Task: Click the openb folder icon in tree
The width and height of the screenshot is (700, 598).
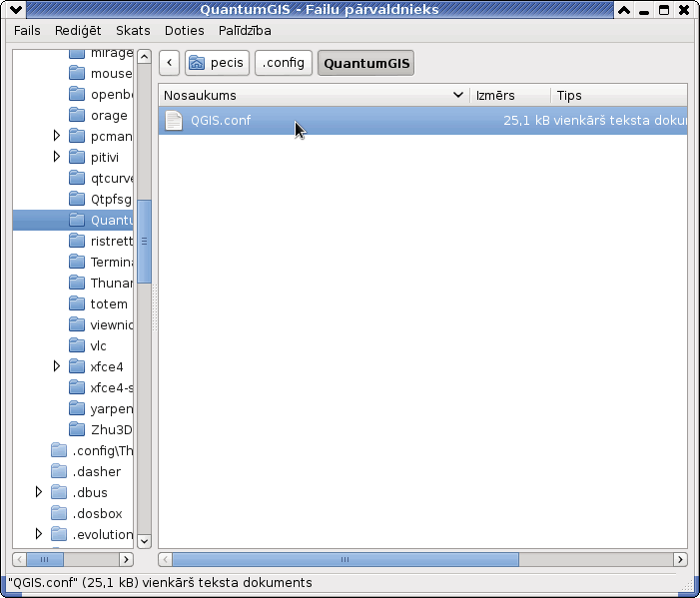Action: [77, 94]
